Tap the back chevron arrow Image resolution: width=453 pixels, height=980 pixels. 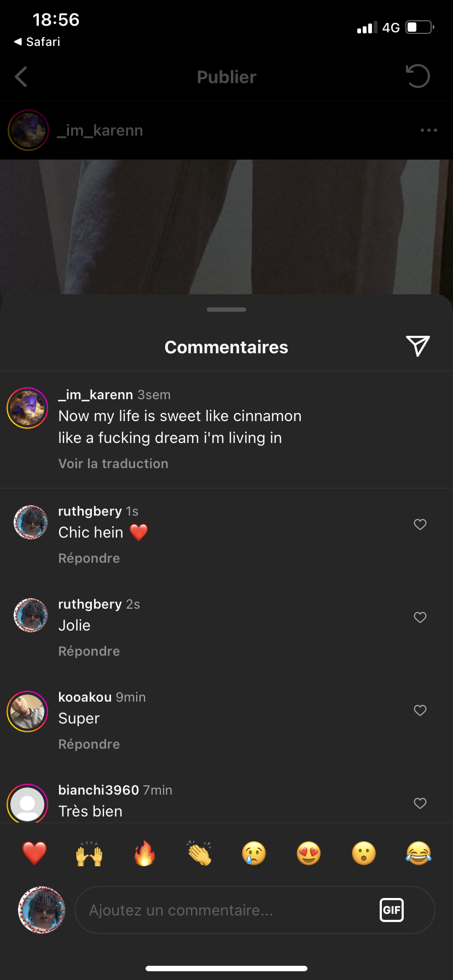(21, 77)
